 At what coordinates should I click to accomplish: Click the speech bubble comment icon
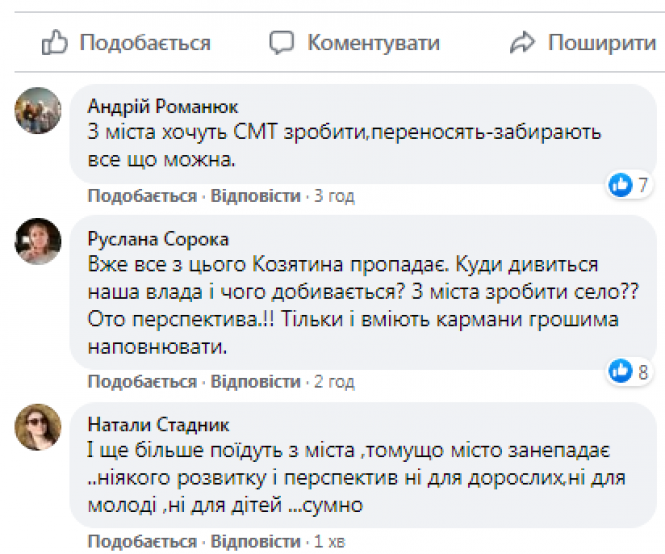click(283, 43)
